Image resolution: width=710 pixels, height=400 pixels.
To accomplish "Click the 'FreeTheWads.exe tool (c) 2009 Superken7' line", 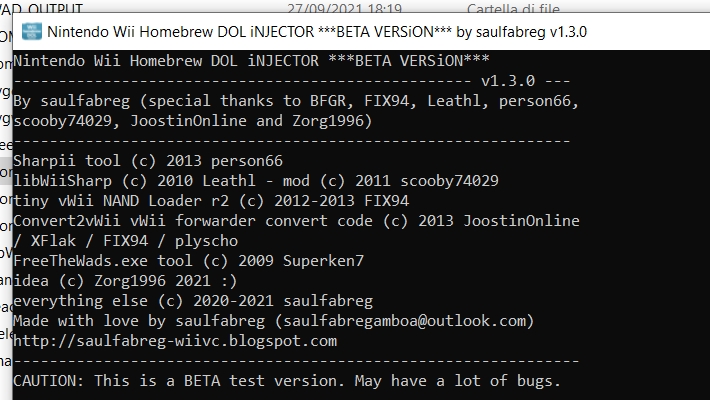I will [188, 261].
